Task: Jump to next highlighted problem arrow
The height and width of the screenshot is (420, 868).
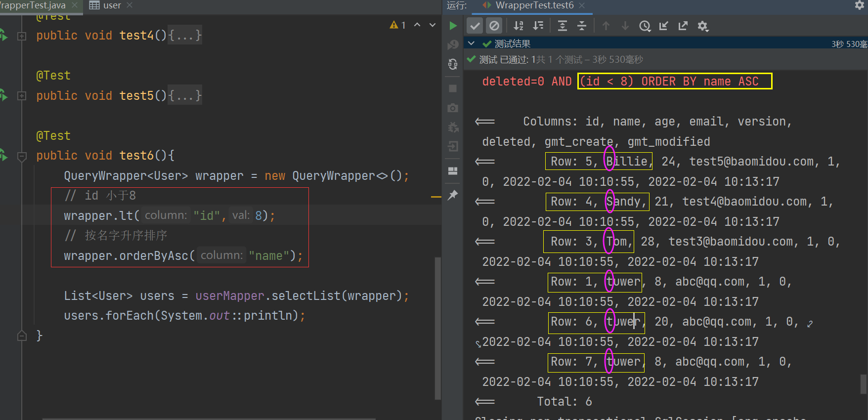Action: tap(433, 25)
